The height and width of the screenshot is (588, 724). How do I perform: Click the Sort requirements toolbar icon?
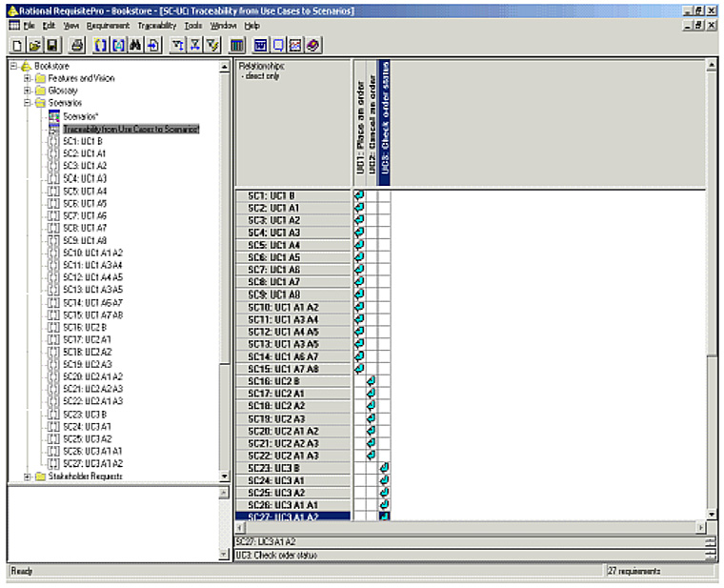178,45
